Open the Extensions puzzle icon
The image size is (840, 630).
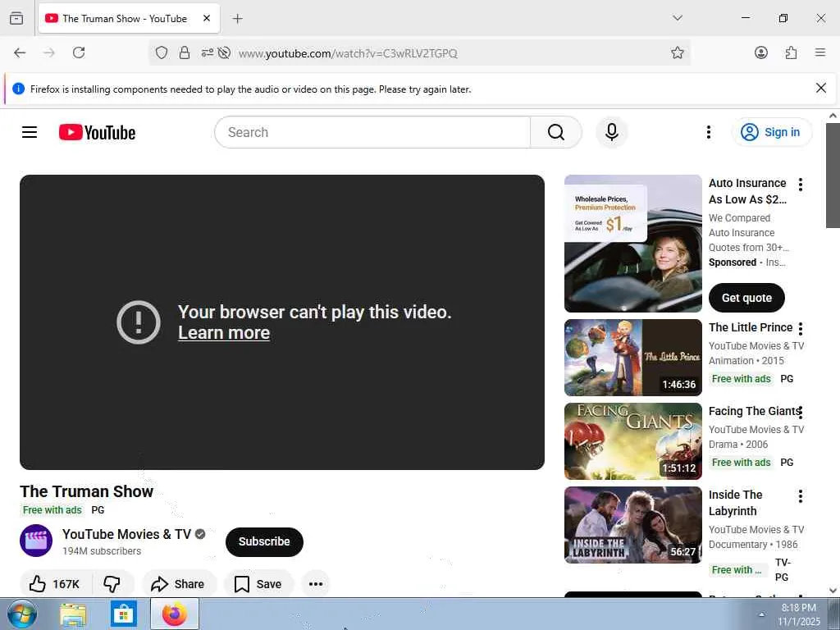coord(791,52)
